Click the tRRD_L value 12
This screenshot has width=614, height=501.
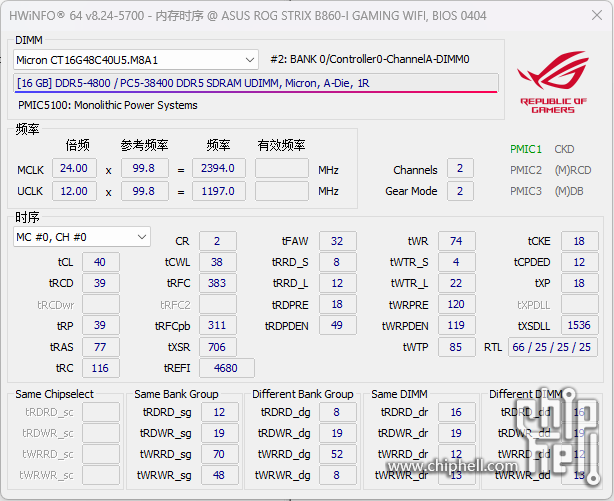(x=338, y=283)
